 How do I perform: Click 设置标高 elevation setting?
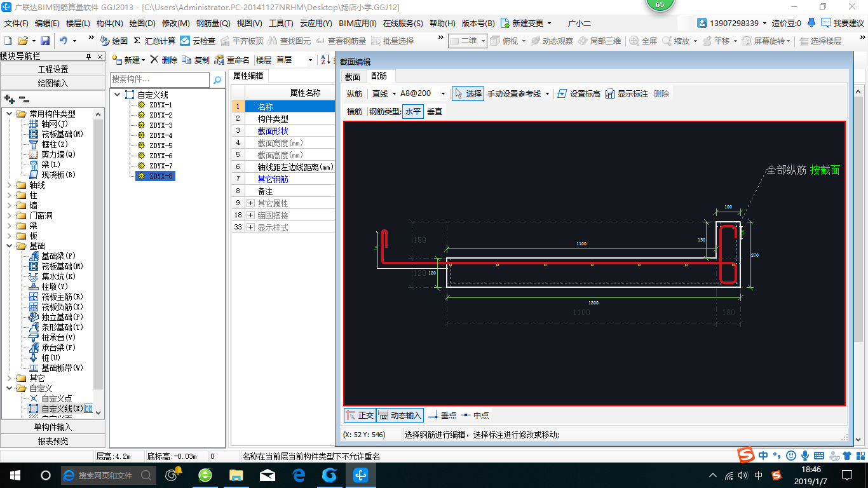click(x=578, y=93)
